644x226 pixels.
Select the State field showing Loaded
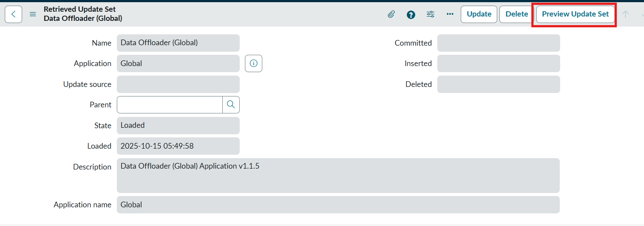tap(178, 125)
